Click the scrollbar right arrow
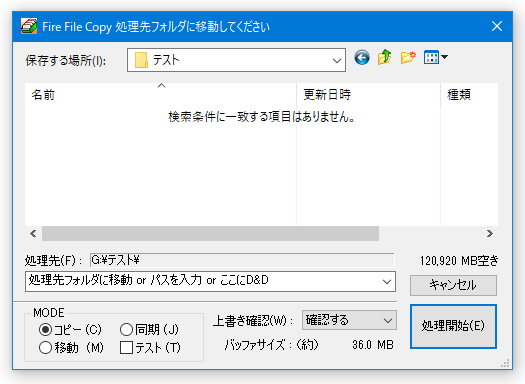The height and width of the screenshot is (384, 525). pos(490,233)
